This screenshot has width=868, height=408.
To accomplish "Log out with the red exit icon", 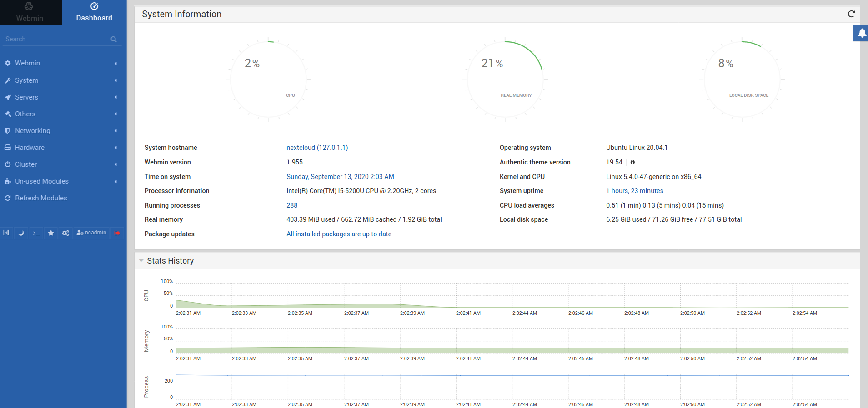I will click(117, 233).
